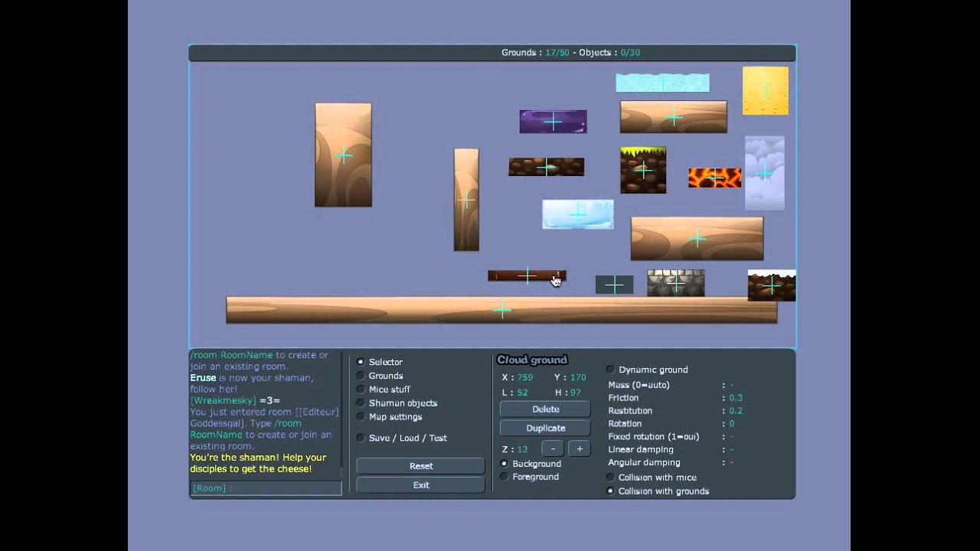Click the Delete button
The height and width of the screenshot is (551, 980).
(x=545, y=409)
